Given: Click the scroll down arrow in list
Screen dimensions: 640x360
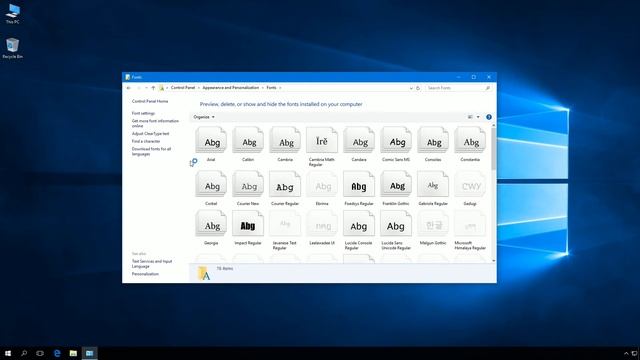Looking at the screenshot, I should [494, 260].
